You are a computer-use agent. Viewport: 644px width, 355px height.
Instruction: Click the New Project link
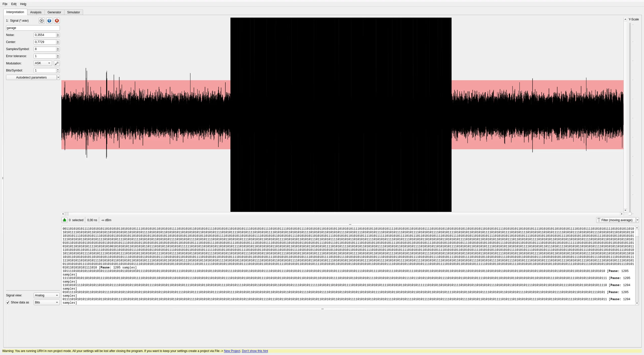pyautogui.click(x=232, y=351)
